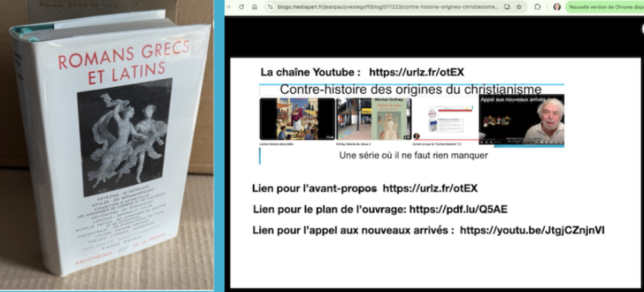
Task: Click the browser reload button
Action: pyautogui.click(x=241, y=7)
